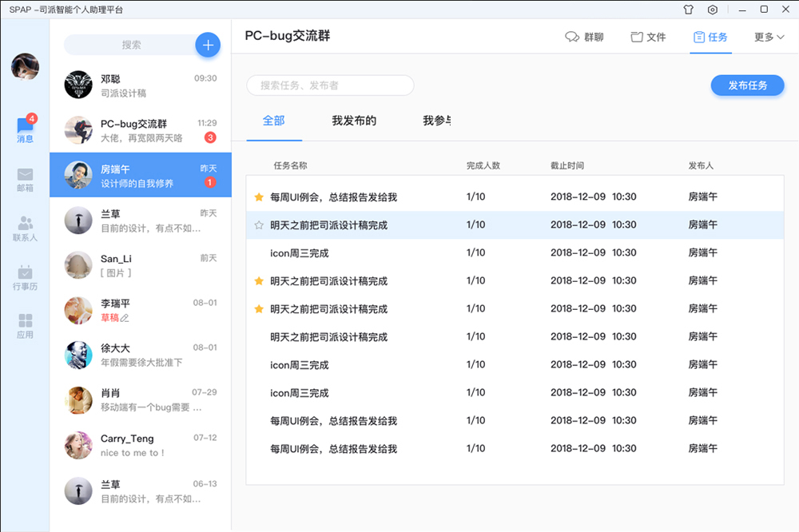Open the 行事历 calendar sidebar icon
799x532 pixels.
pos(25,277)
